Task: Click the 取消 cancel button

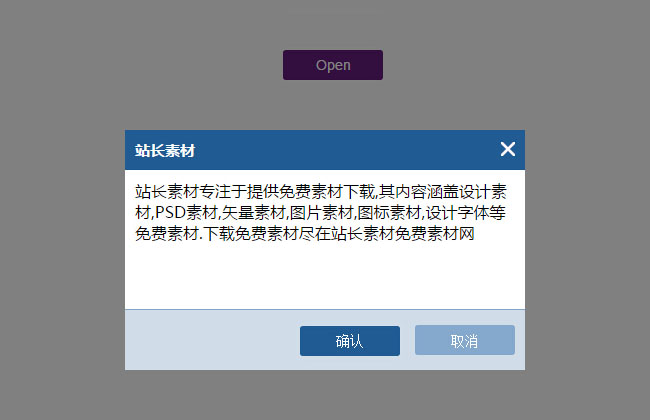Action: click(x=465, y=340)
